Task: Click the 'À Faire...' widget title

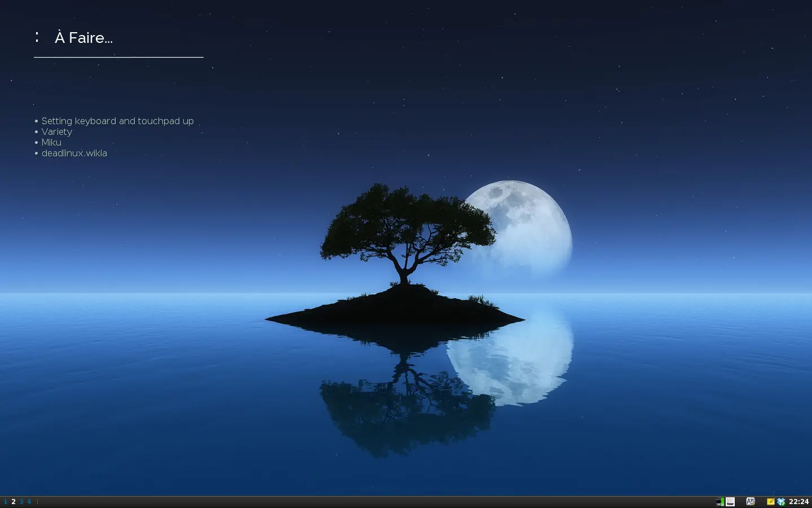Action: (83, 37)
